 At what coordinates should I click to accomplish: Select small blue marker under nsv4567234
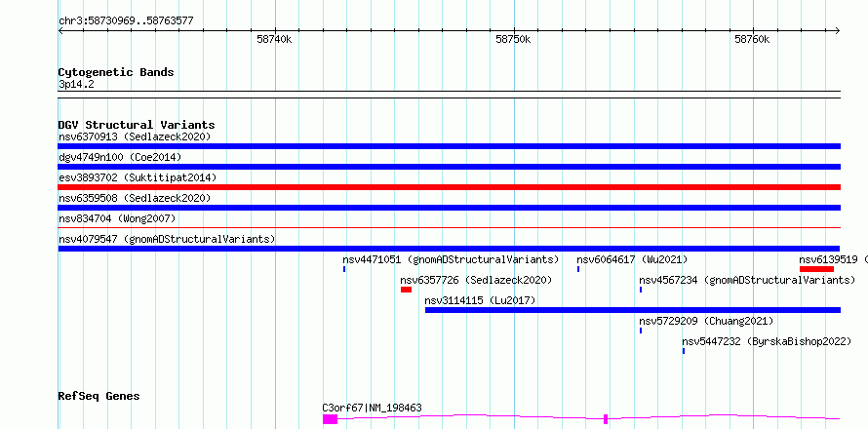coord(641,290)
